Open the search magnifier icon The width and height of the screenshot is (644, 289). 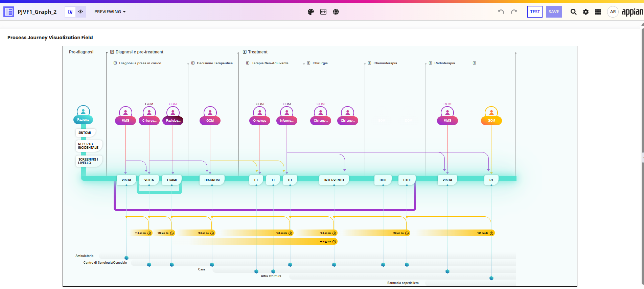pos(573,12)
